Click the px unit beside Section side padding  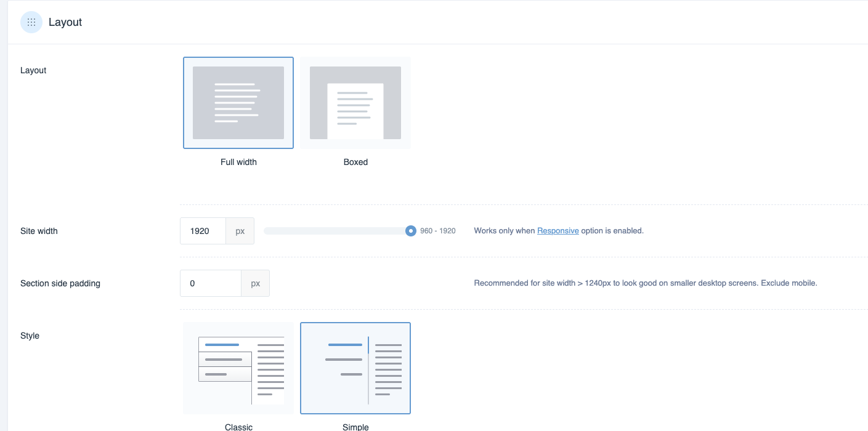[255, 283]
